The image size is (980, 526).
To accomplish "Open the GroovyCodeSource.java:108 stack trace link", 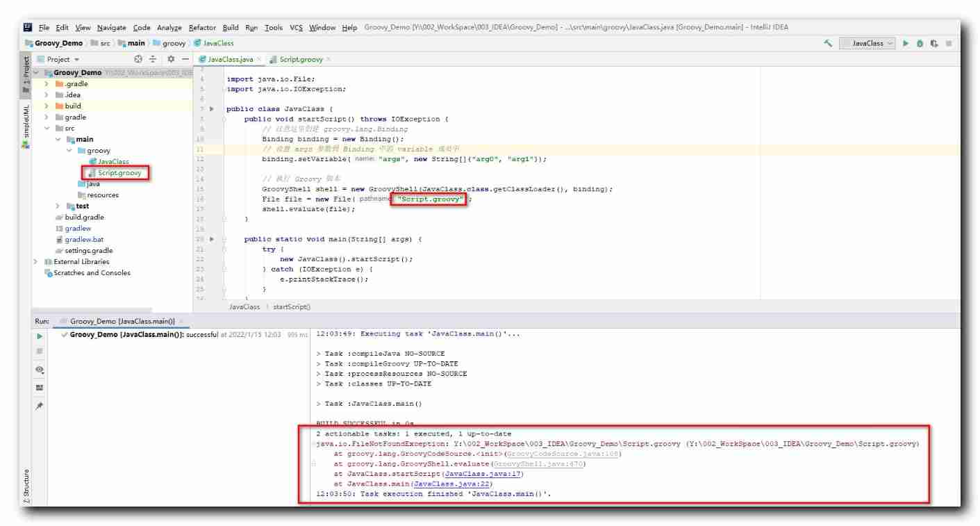I will (x=561, y=454).
